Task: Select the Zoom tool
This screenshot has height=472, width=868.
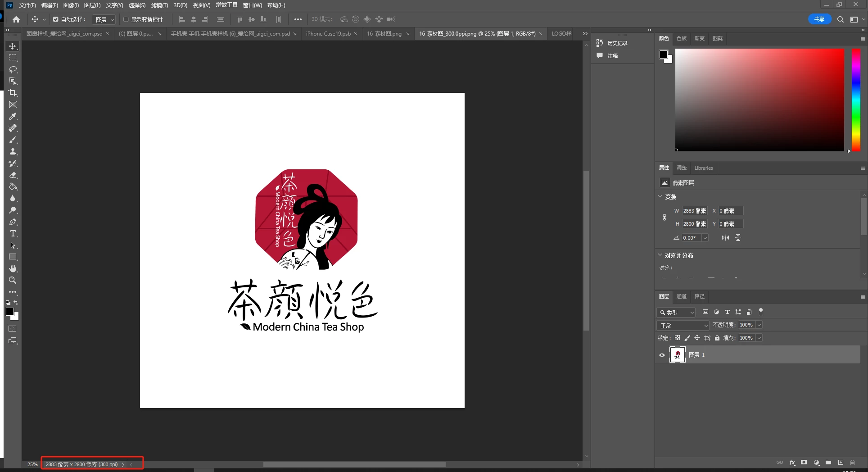Action: (13, 280)
